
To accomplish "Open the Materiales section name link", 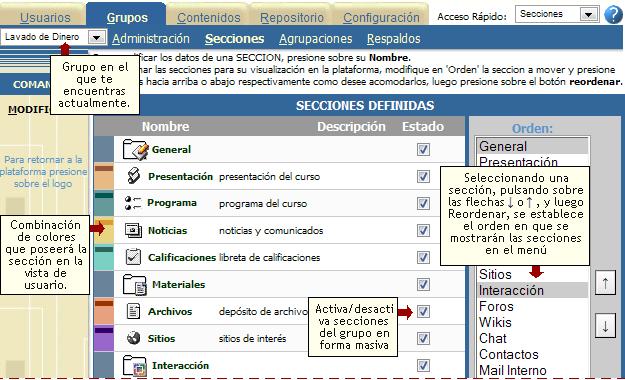I will pyautogui.click(x=179, y=284).
